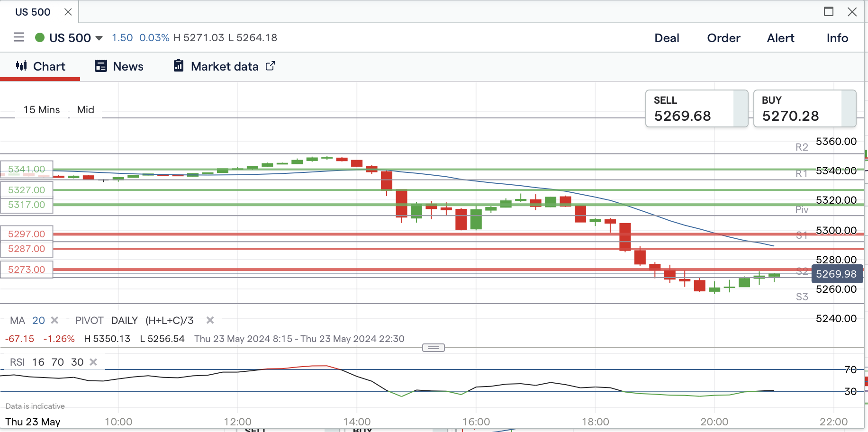Select the 5287.00 level label
Screen dimensions: 868x432
click(27, 249)
